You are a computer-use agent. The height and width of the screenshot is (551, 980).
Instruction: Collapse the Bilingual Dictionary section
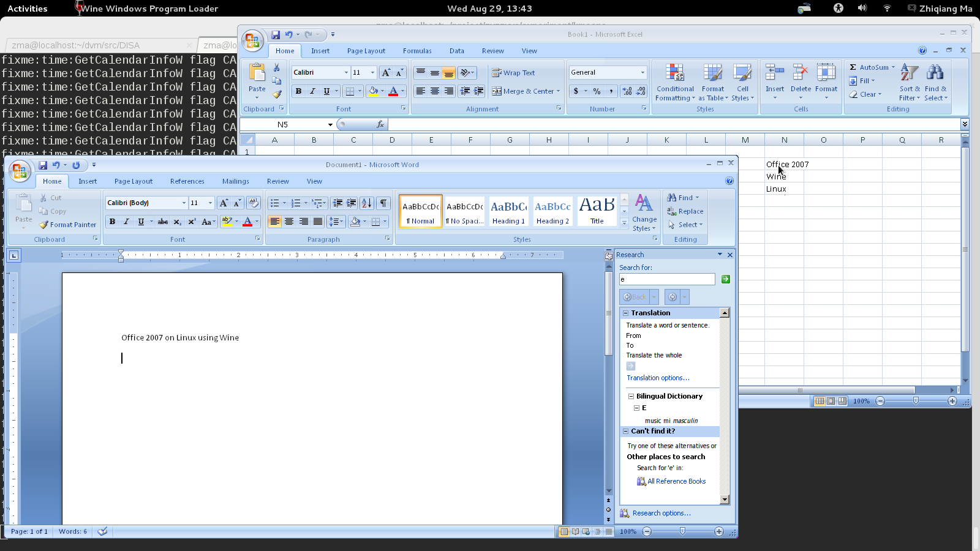click(631, 396)
